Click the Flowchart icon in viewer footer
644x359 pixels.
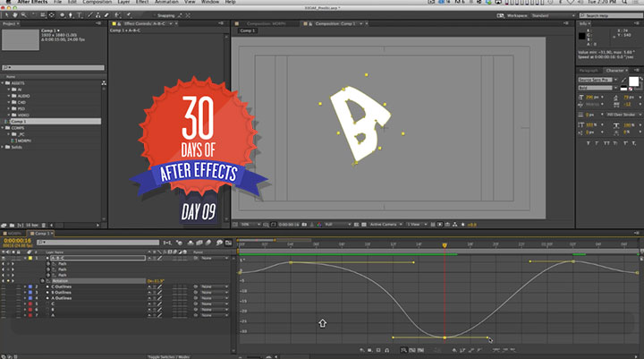454,225
